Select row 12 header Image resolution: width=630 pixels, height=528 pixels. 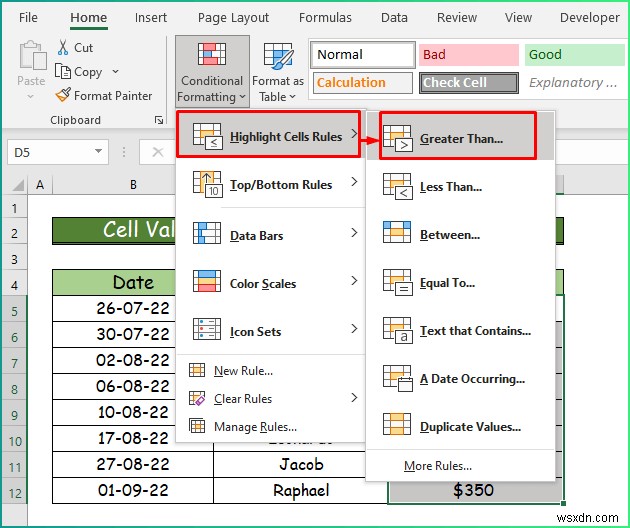tap(14, 492)
